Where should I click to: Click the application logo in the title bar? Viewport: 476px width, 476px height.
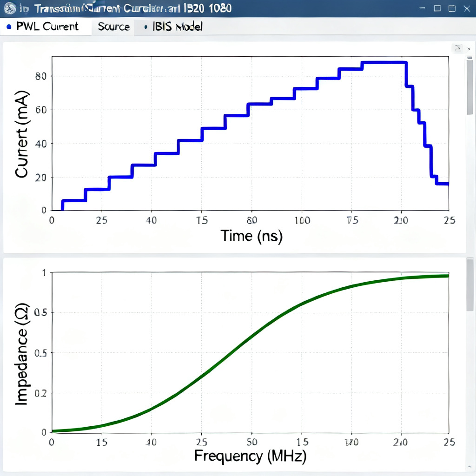tap(10, 8)
